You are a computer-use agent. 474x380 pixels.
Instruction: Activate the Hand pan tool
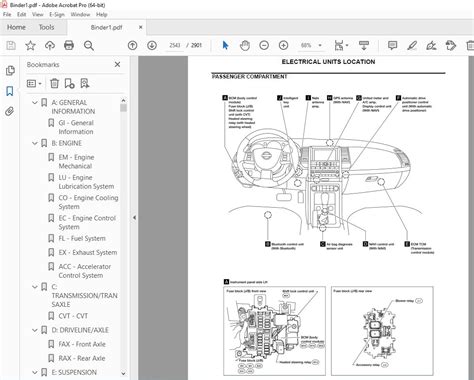click(x=245, y=45)
